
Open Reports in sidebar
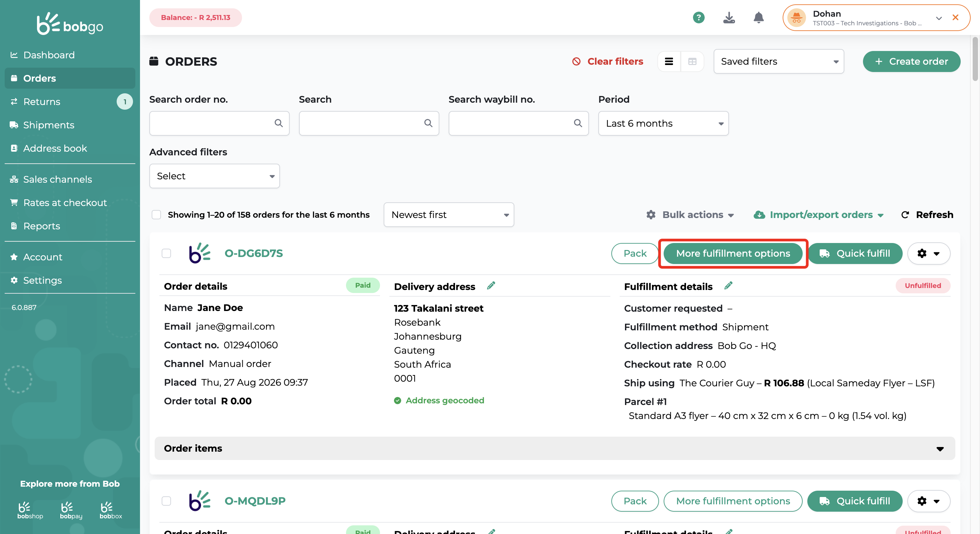point(70,226)
